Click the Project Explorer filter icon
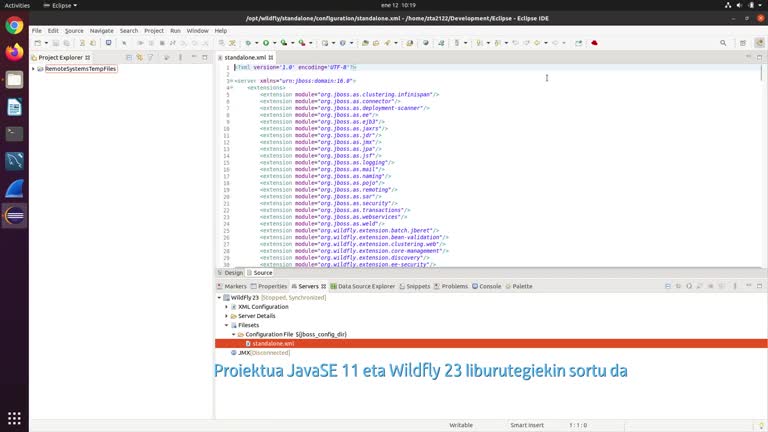The image size is (768, 432). click(x=150, y=57)
